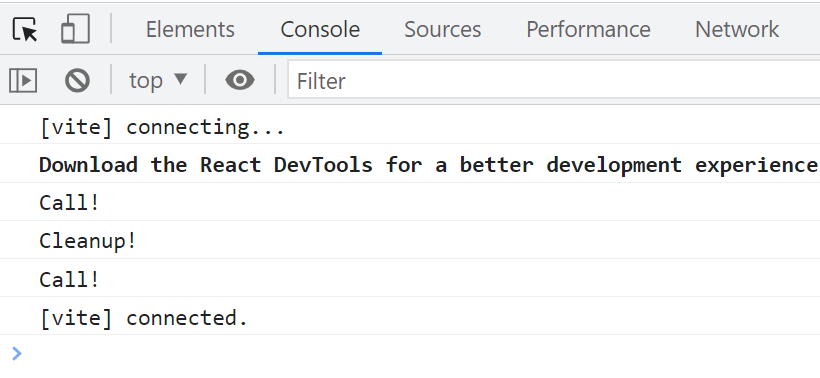Open the top JavaScript context dropdown

(x=158, y=81)
